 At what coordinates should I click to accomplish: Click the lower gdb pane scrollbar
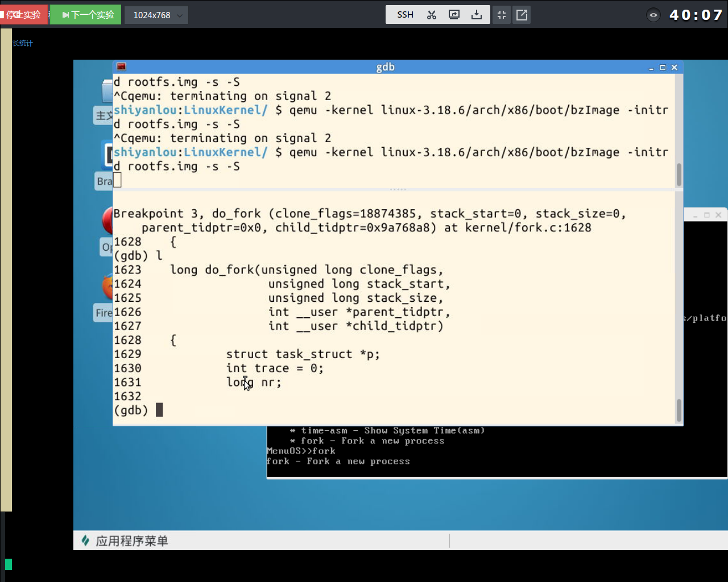tap(679, 410)
